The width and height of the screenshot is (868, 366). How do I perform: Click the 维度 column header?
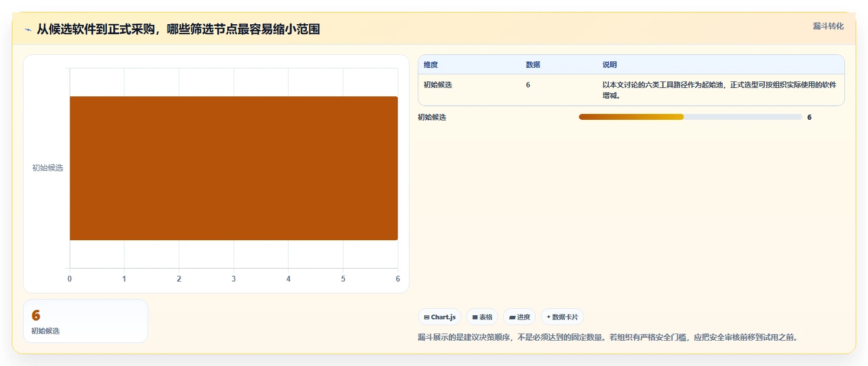431,65
